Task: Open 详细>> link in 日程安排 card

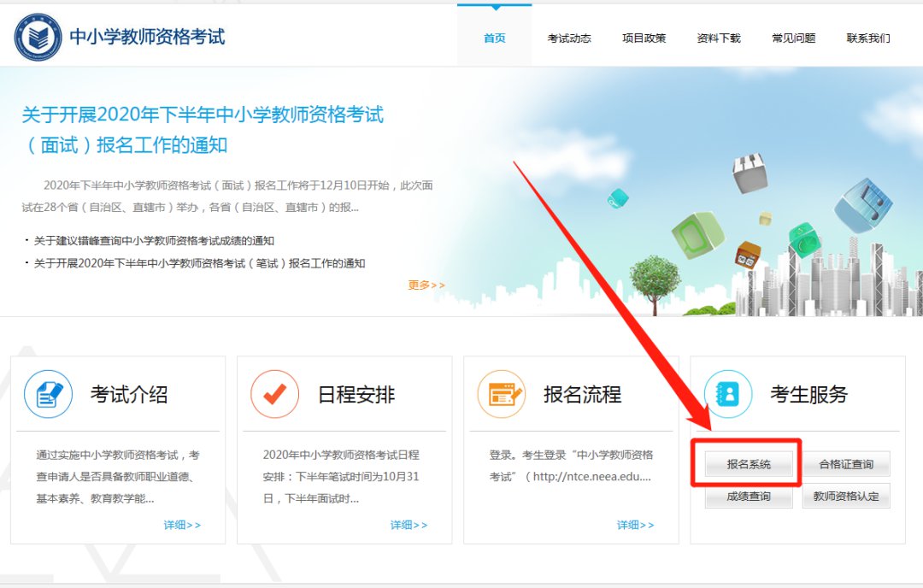Action: [409, 525]
